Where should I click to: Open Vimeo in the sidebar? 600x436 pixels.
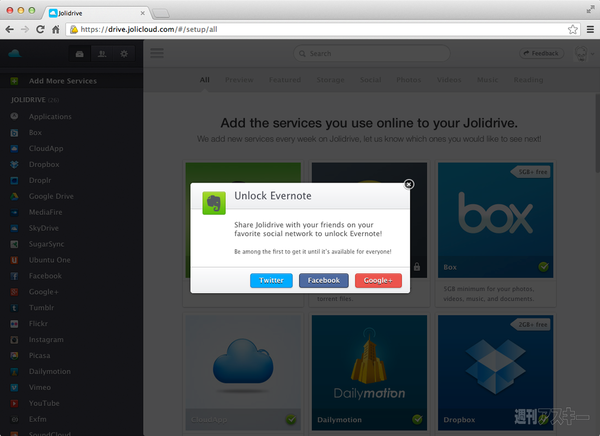72,387
